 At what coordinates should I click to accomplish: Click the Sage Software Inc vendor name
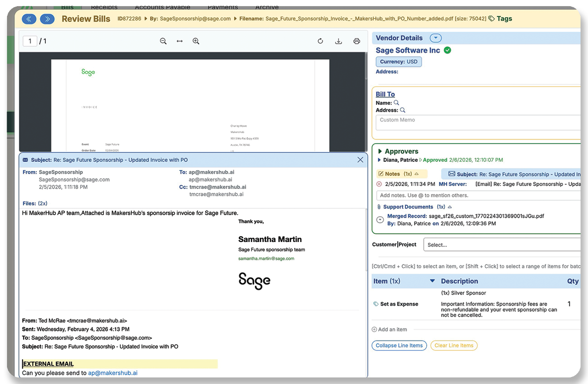408,50
